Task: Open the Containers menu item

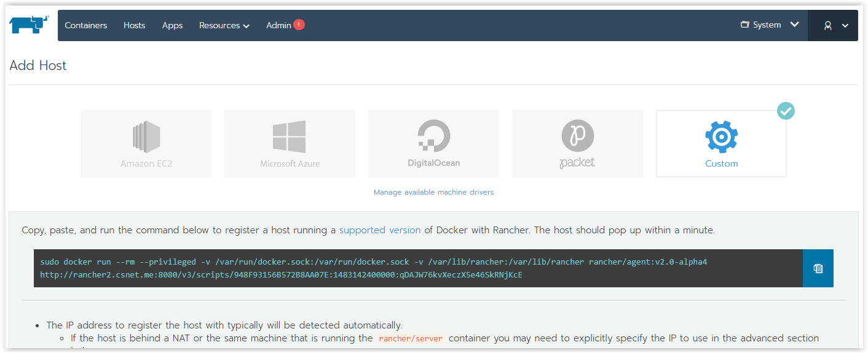Action: (86, 25)
